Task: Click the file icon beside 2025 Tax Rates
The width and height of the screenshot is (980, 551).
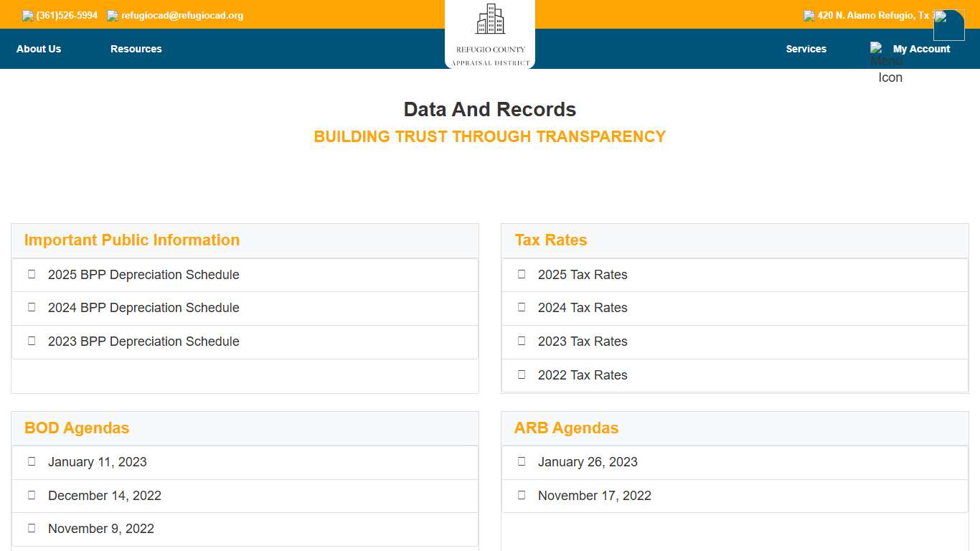Action: tap(522, 274)
